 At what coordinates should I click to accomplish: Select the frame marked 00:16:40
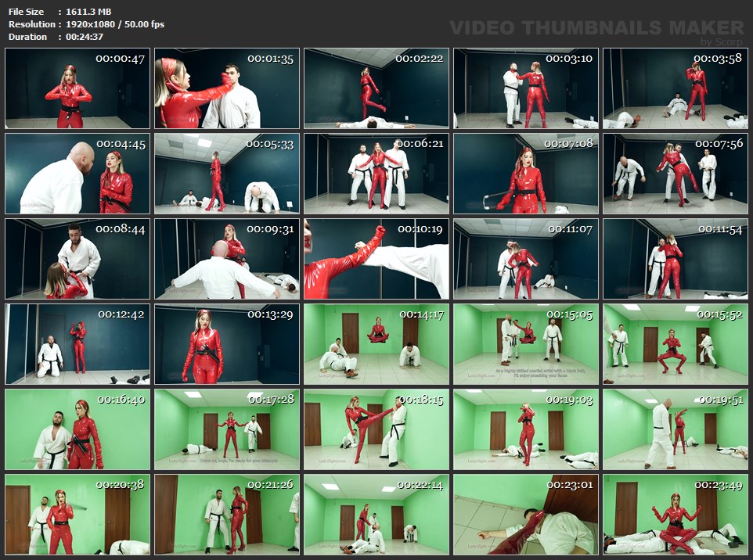(x=77, y=429)
